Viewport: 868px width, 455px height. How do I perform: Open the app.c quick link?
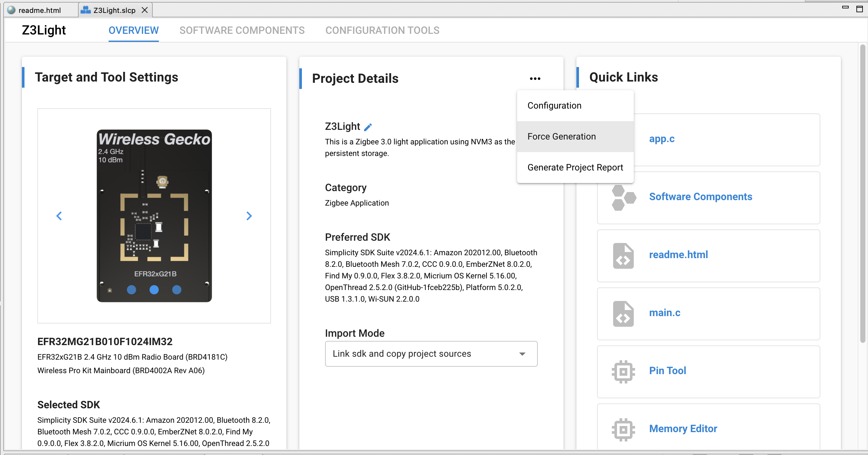coord(661,139)
